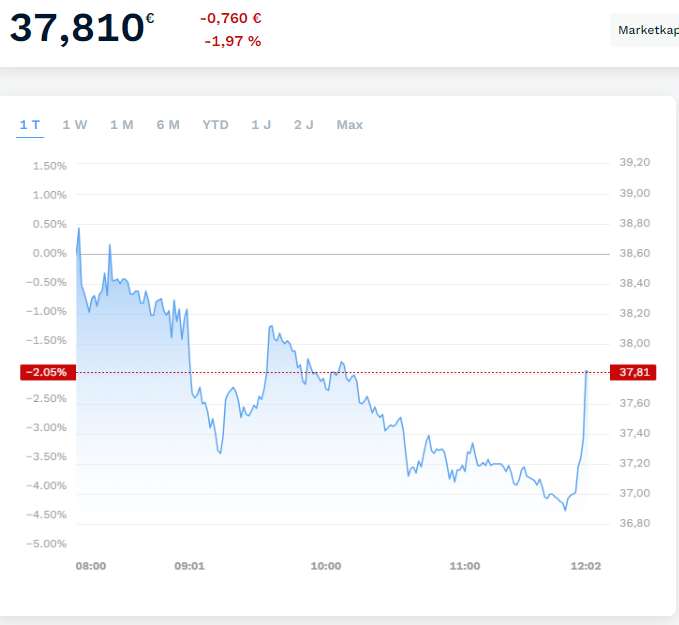Display the Max time range
This screenshot has width=679, height=625.
(x=350, y=125)
